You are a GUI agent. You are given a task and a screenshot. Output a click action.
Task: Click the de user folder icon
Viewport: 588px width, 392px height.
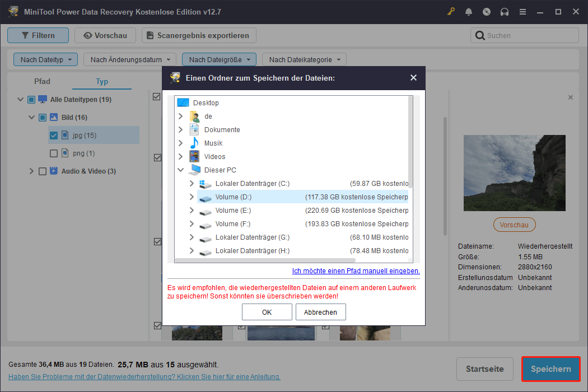194,116
